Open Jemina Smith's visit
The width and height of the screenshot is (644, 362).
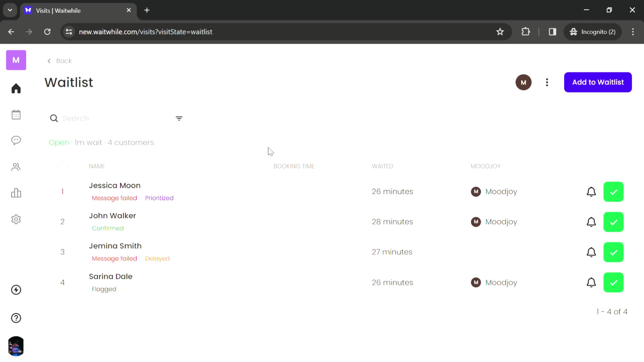tap(115, 246)
